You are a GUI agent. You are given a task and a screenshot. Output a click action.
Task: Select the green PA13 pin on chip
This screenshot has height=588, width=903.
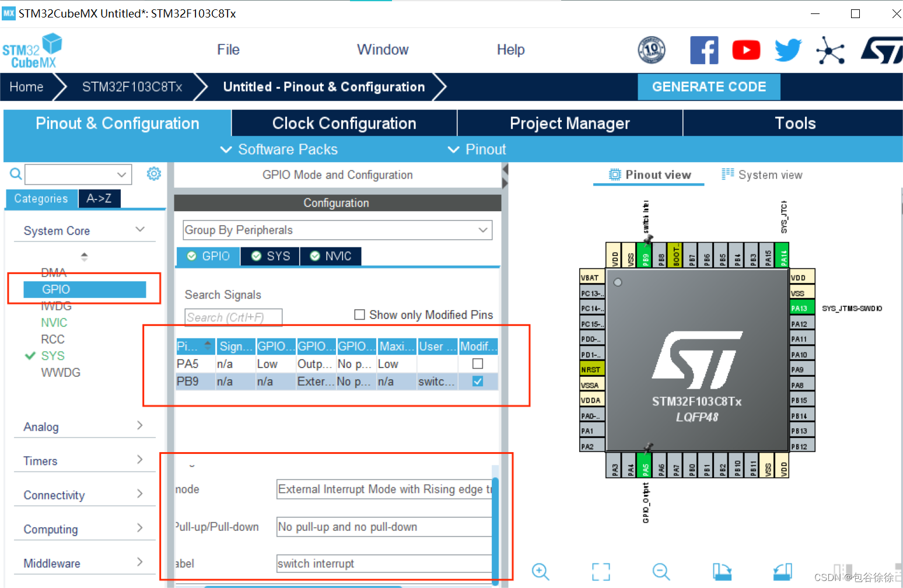pos(802,308)
